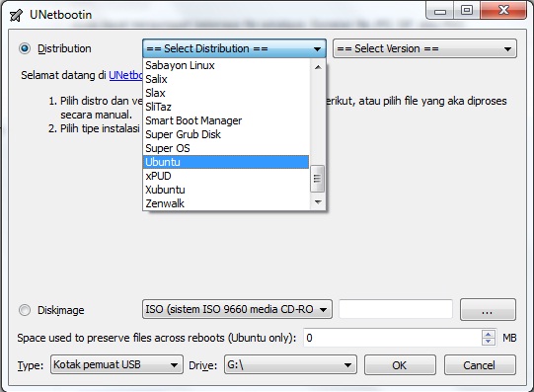
Task: Click the disk image file path field
Action: coord(396,309)
